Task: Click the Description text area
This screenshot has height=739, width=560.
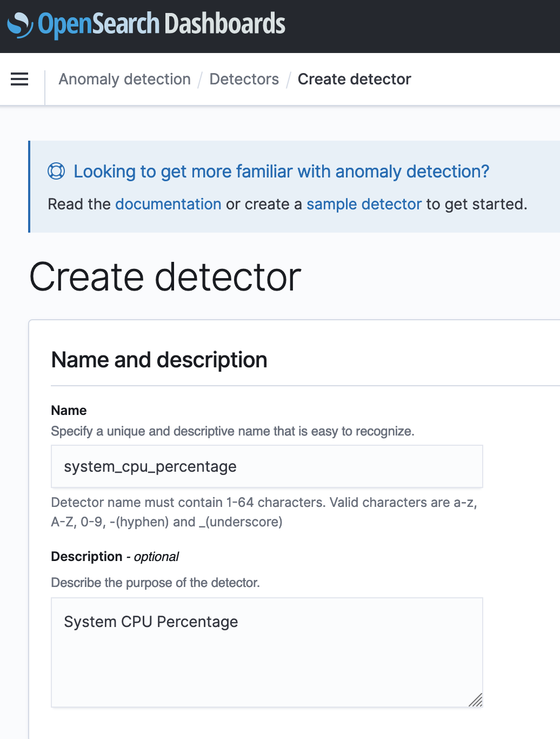Action: [267, 652]
